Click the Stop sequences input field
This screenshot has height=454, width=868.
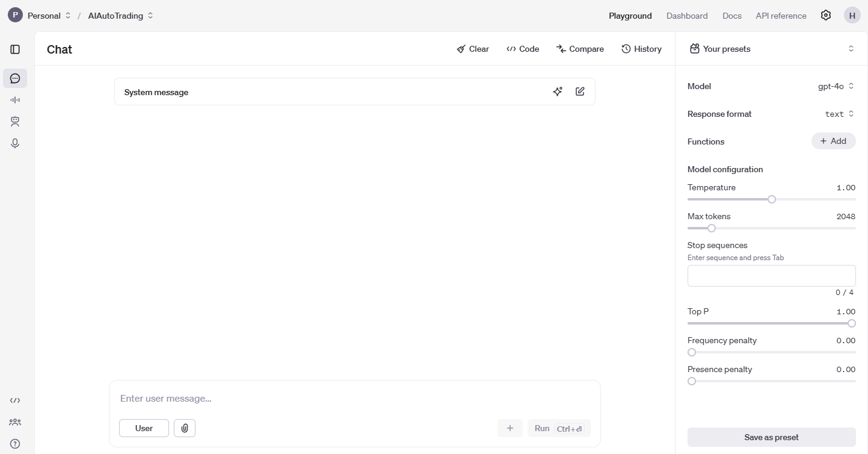[x=771, y=276]
